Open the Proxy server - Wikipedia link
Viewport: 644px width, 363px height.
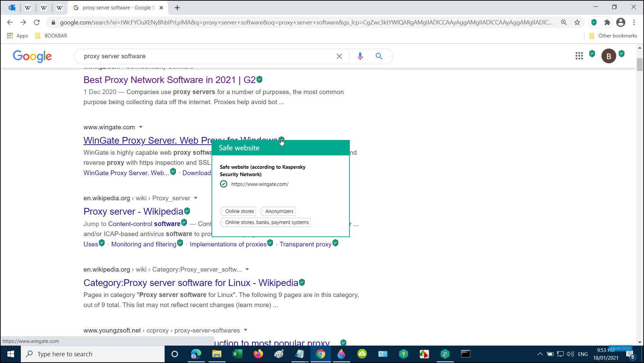(x=133, y=212)
